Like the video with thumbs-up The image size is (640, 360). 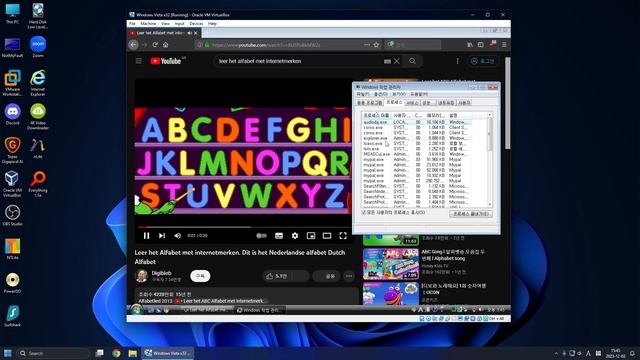(278, 276)
